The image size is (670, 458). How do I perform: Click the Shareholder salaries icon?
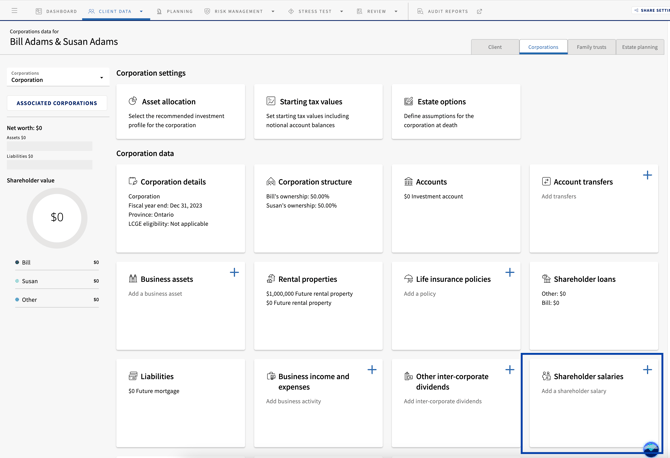click(x=546, y=376)
